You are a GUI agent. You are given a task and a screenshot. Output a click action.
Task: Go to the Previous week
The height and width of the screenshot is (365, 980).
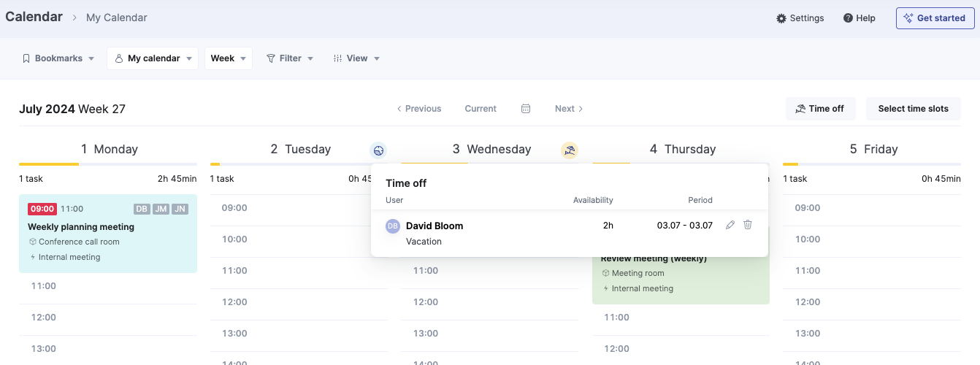pos(419,109)
